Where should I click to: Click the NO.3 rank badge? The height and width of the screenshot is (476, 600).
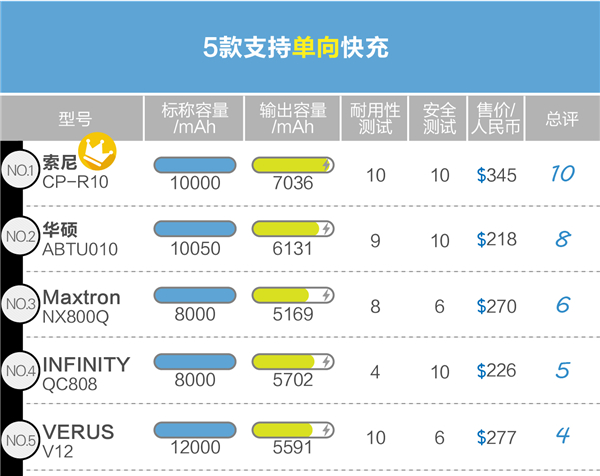click(x=21, y=304)
